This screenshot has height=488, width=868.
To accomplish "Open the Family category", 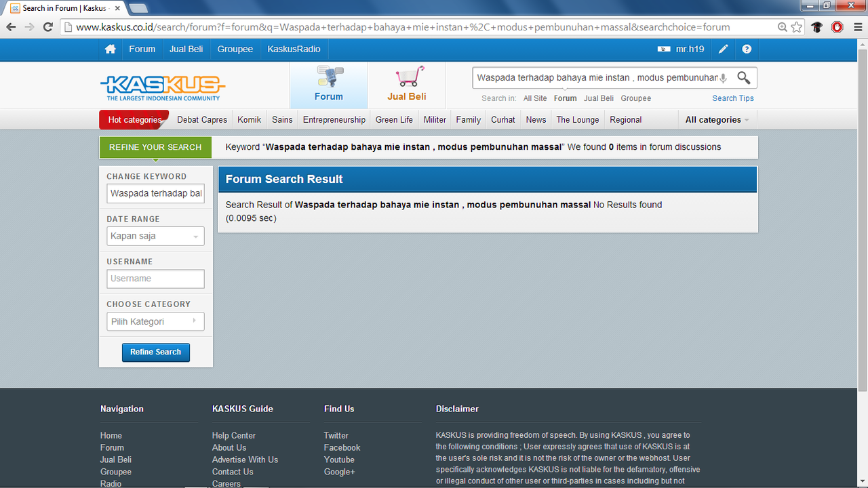I will (x=469, y=120).
